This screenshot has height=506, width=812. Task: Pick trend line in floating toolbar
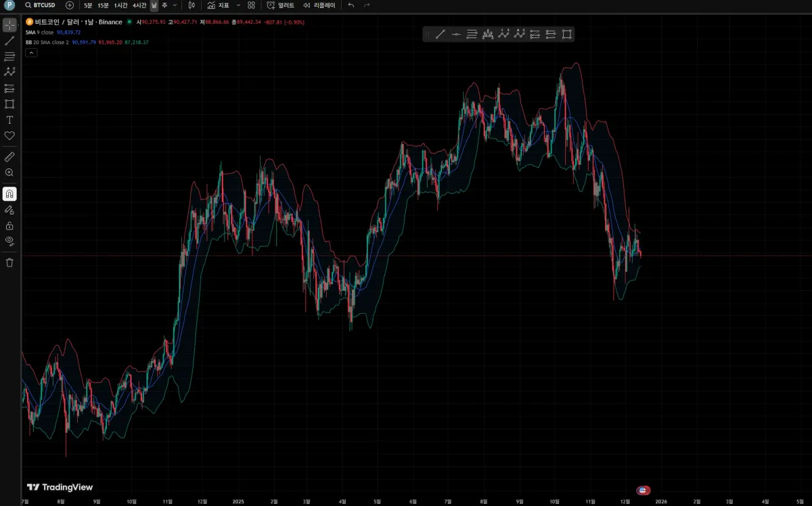point(441,34)
